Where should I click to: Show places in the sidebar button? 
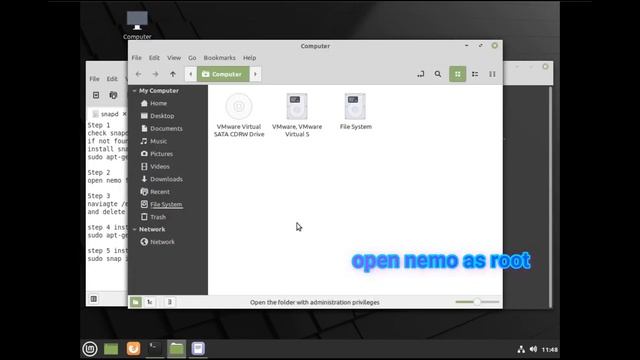click(136, 302)
